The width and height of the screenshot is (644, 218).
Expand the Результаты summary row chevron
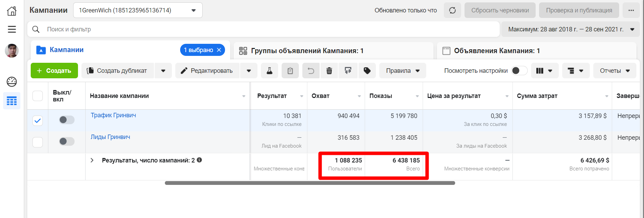(x=92, y=160)
